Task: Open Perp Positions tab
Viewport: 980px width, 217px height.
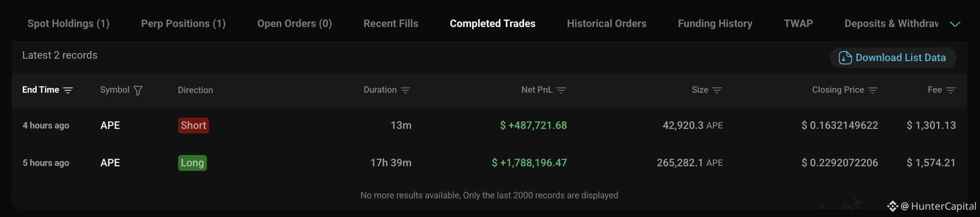Action: pyautogui.click(x=183, y=24)
